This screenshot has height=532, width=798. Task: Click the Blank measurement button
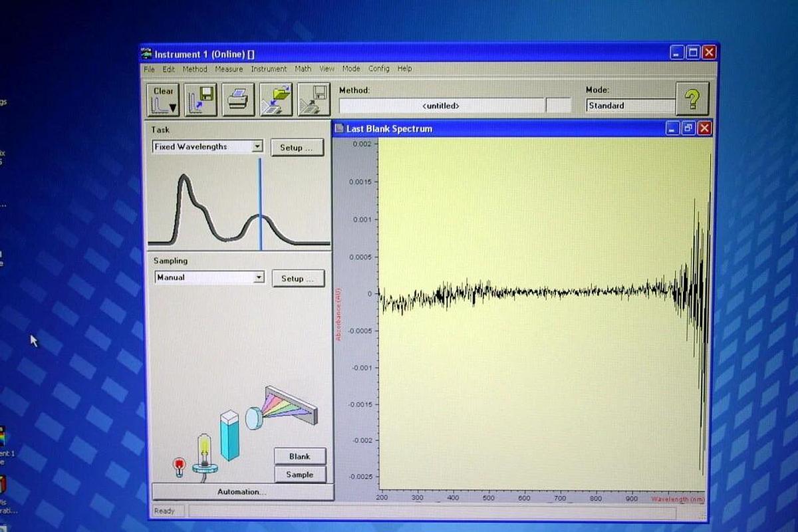pyautogui.click(x=300, y=456)
